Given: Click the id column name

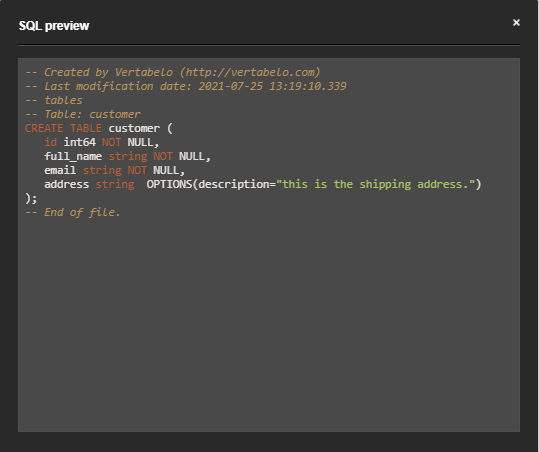Looking at the screenshot, I should tap(51, 142).
